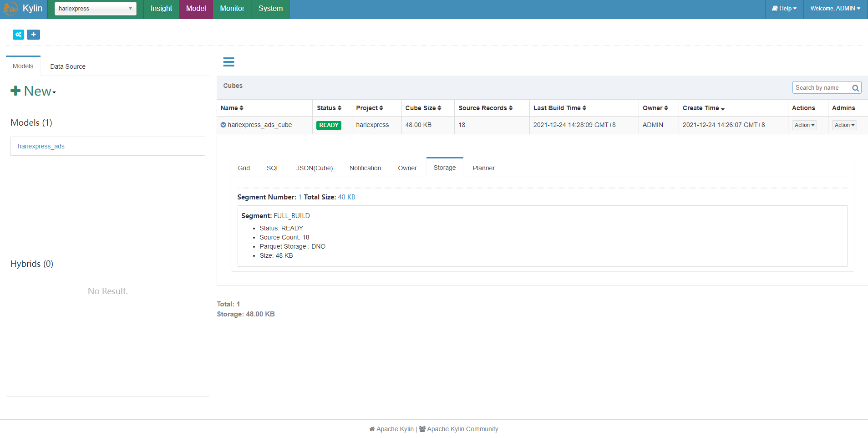868x438 pixels.
Task: Open the hariexpress project dropdown
Action: [96, 9]
